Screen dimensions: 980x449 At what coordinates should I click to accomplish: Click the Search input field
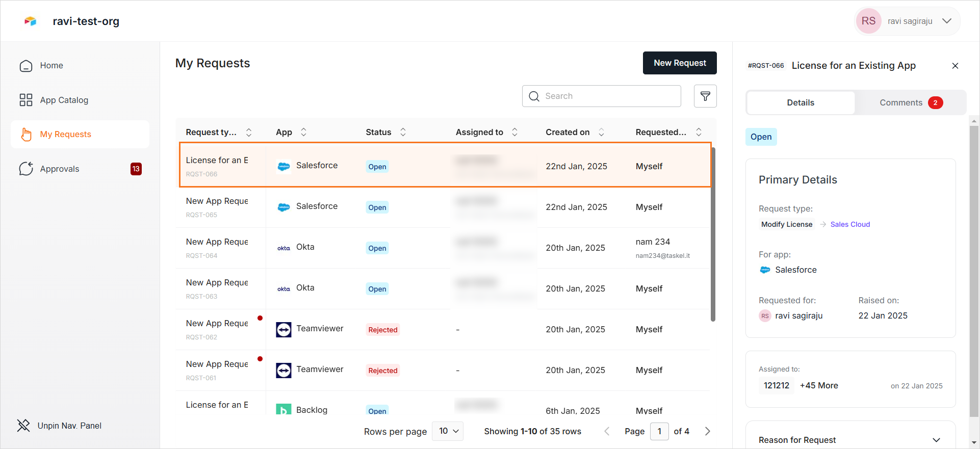tap(602, 96)
